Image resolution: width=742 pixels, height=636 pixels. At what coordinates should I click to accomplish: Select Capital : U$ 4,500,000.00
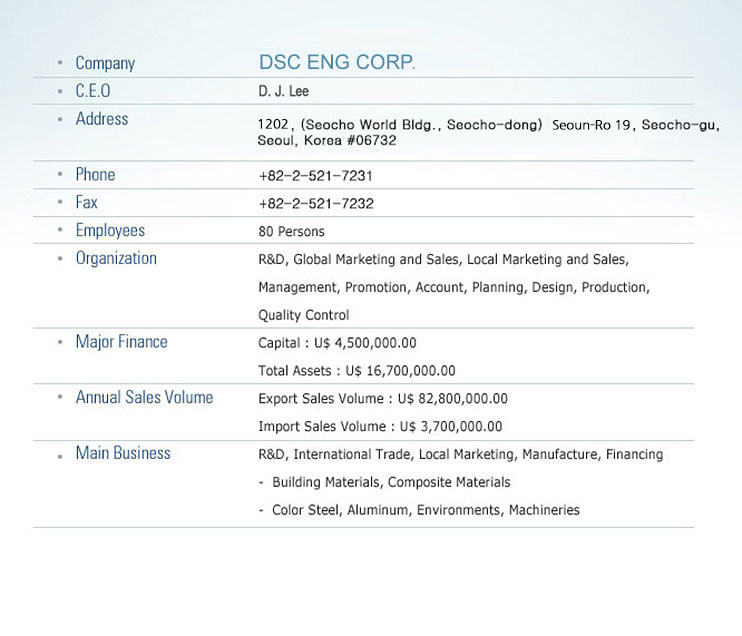[337, 343]
